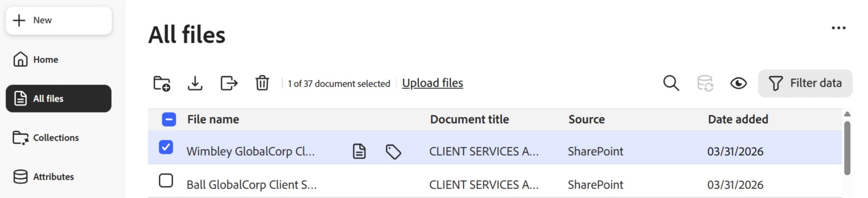Delete the selected file with trash icon
Image resolution: width=868 pixels, height=198 pixels.
coord(262,84)
